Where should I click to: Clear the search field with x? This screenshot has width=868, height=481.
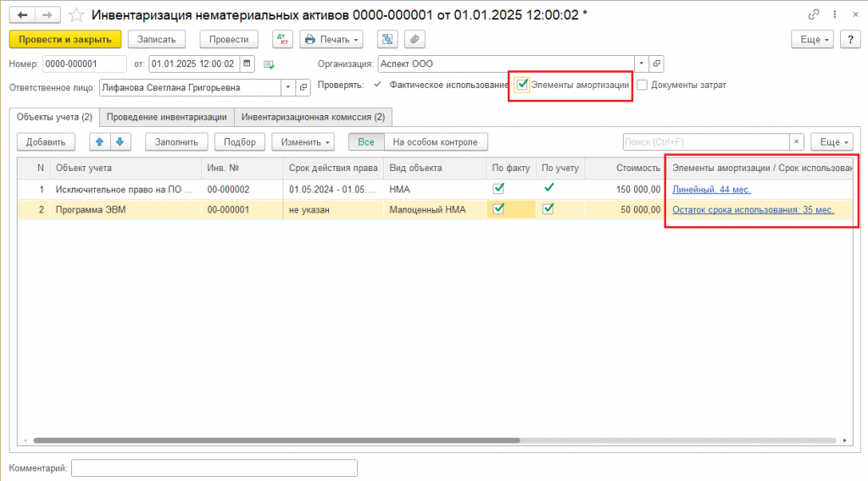click(796, 142)
